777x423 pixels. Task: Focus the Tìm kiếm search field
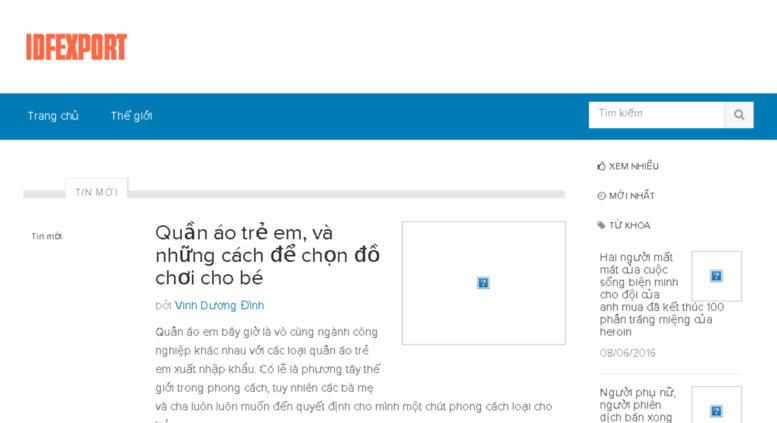click(656, 115)
